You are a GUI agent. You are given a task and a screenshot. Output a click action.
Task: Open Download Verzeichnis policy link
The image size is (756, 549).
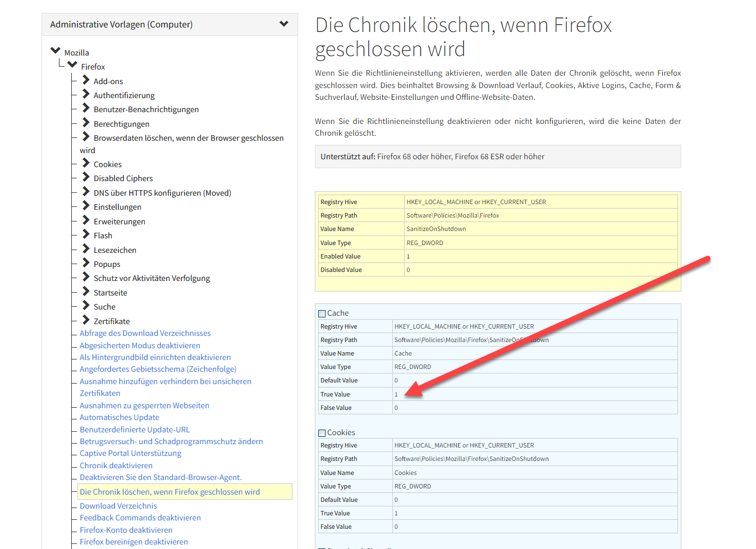[118, 506]
